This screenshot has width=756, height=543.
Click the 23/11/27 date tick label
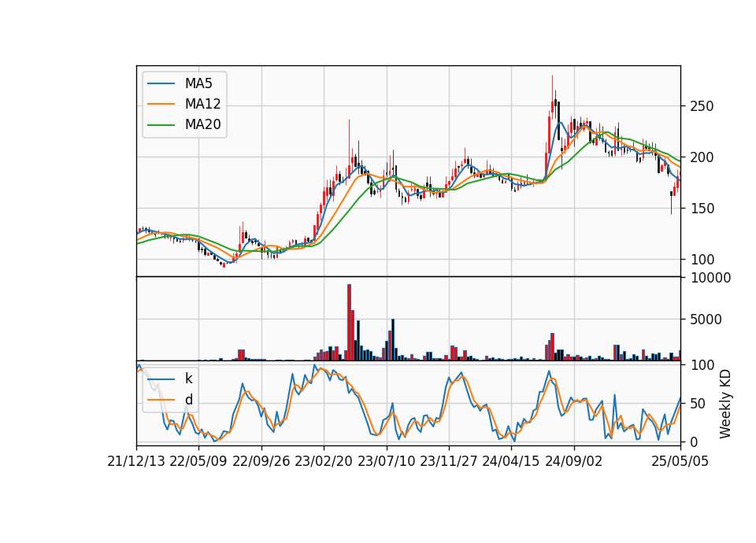(x=449, y=462)
